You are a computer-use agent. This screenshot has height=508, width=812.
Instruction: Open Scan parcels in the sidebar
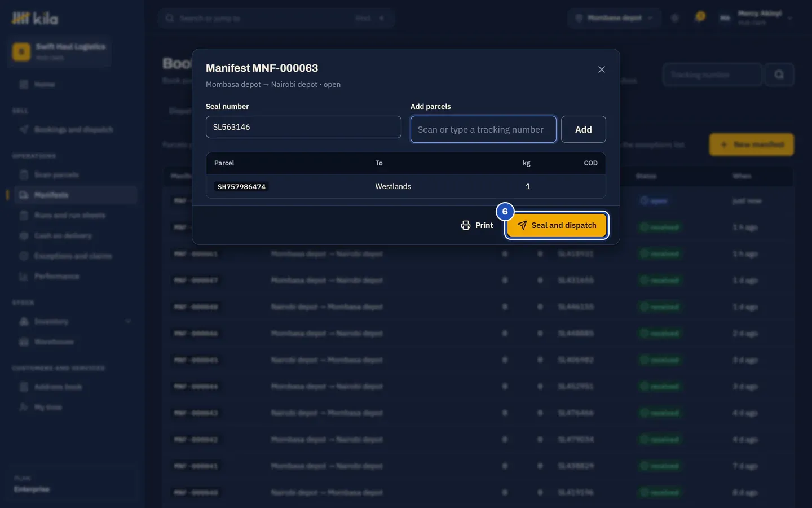[75, 175]
